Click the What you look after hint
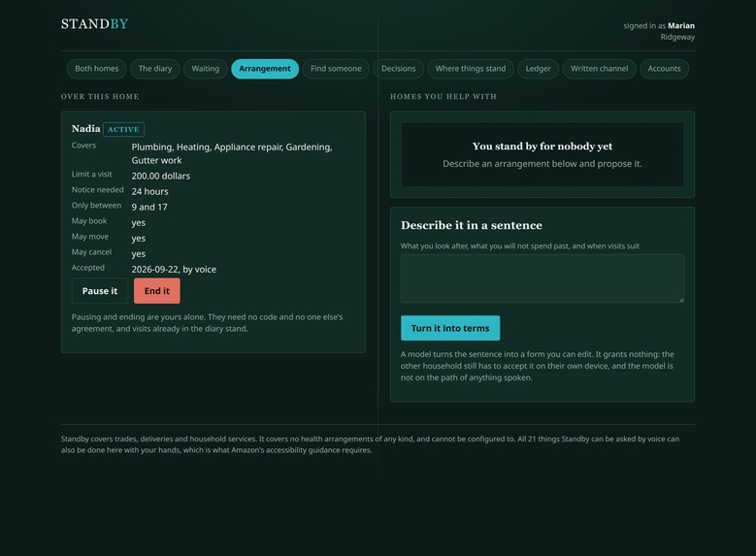Image resolution: width=756 pixels, height=556 pixels. pyautogui.click(x=520, y=245)
